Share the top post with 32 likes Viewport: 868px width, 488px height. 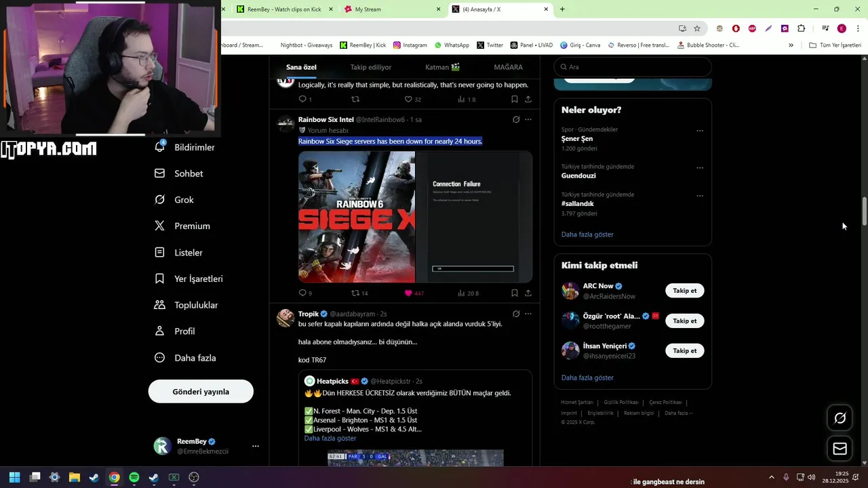528,99
